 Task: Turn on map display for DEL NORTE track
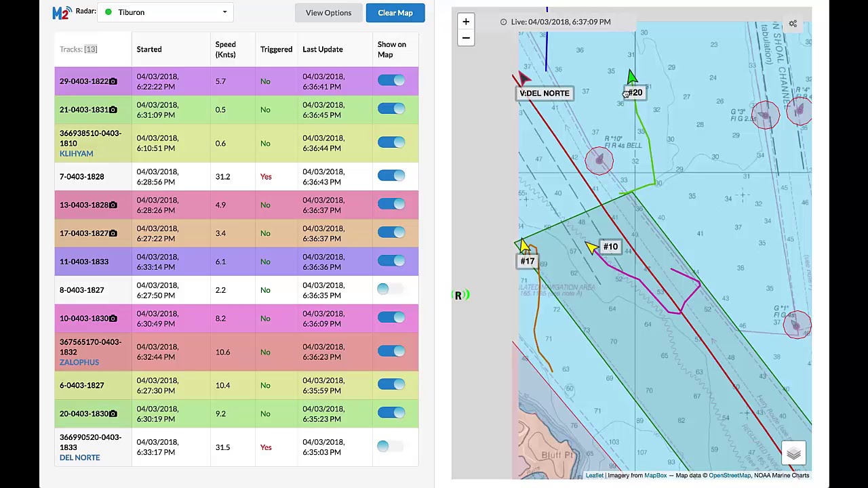[390, 446]
